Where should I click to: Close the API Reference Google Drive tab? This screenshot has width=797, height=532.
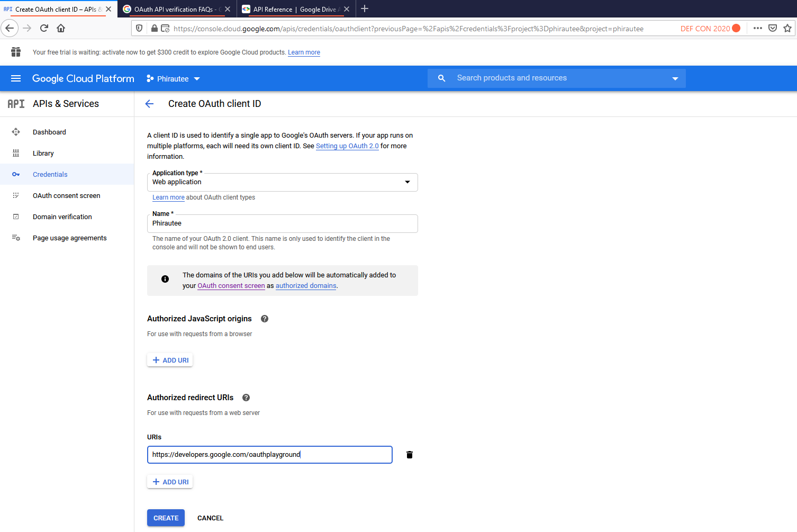pyautogui.click(x=347, y=9)
